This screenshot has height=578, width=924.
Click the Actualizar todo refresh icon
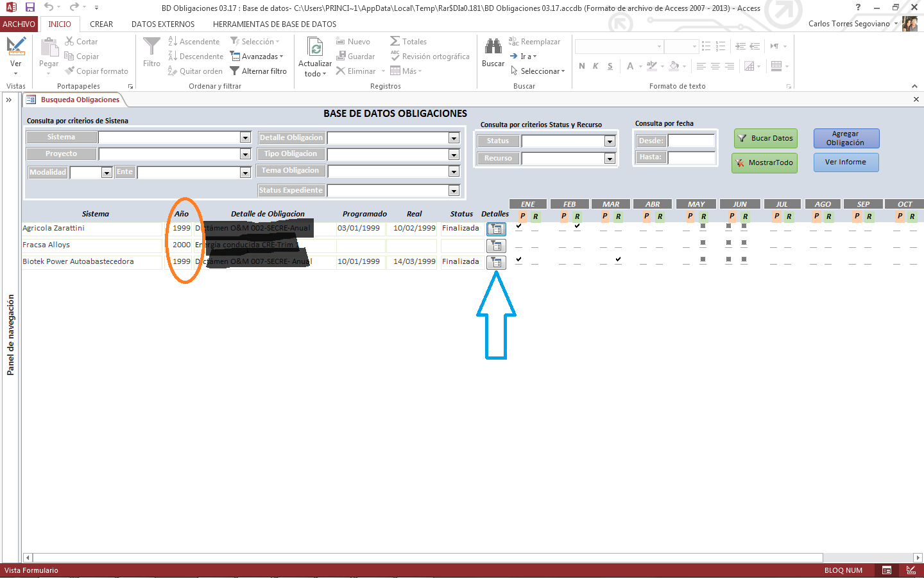(x=314, y=47)
